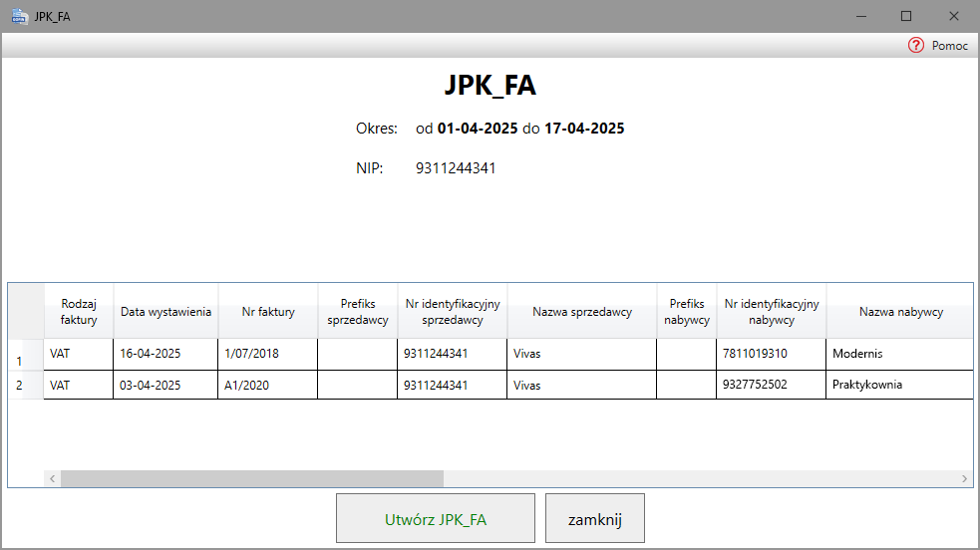Select the date cell 03-04-2025
The width and height of the screenshot is (980, 550).
click(165, 386)
